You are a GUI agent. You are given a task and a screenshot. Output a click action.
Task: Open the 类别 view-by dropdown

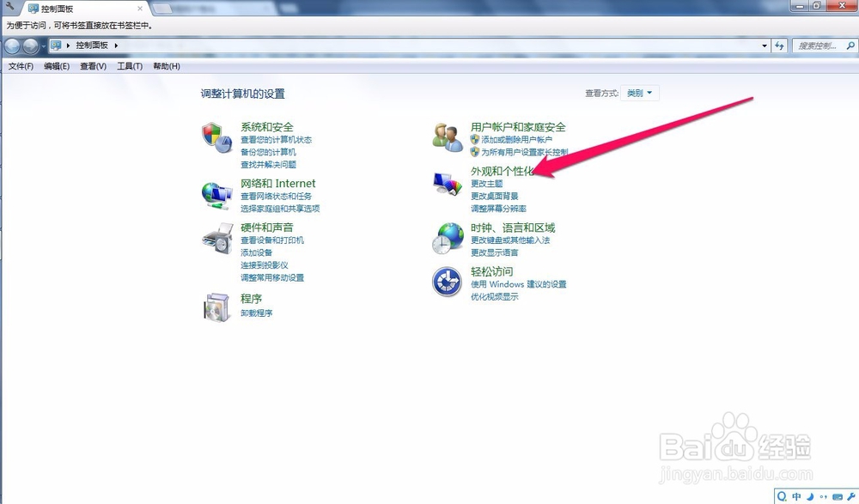pyautogui.click(x=640, y=93)
